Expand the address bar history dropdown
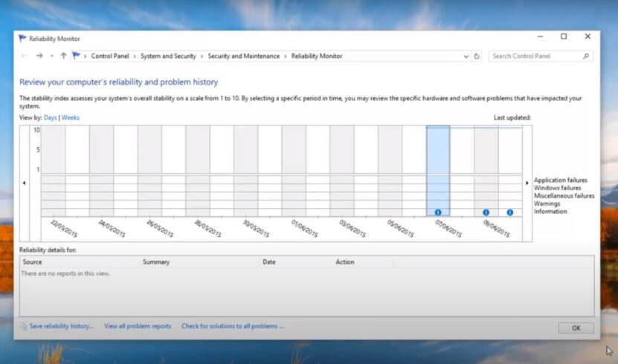This screenshot has width=618, height=364. point(466,56)
